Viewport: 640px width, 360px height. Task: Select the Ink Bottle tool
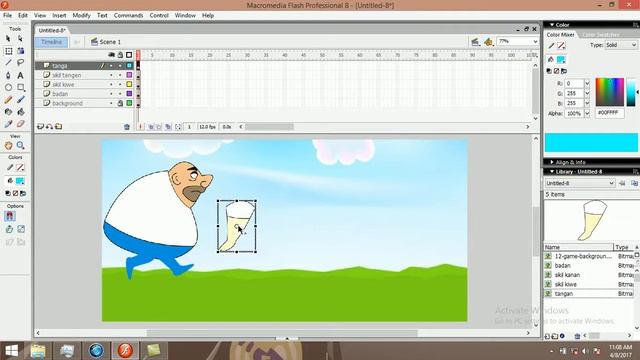8,112
